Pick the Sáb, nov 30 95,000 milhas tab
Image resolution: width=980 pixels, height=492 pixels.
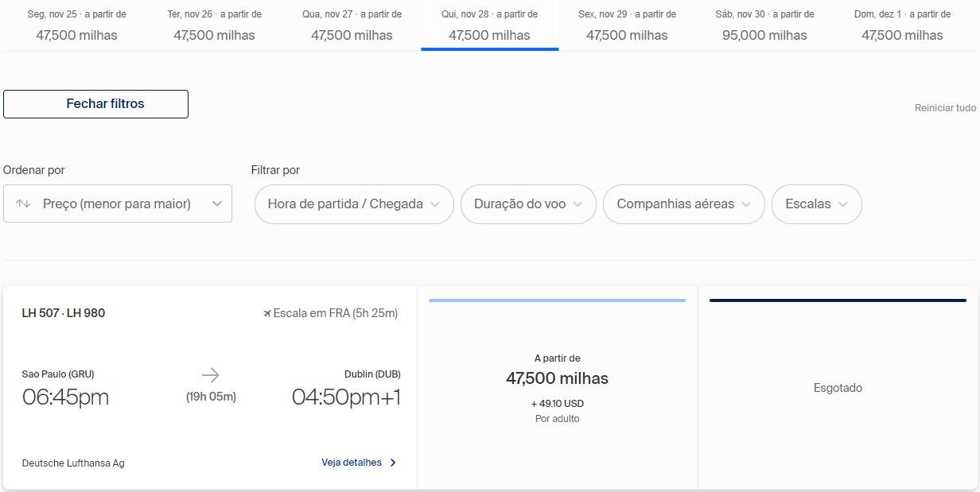click(x=764, y=25)
